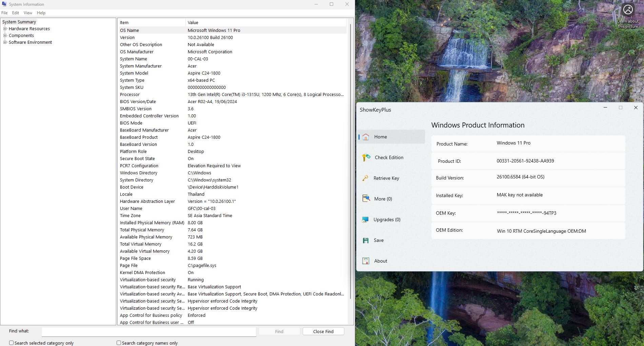Tick Search category names only checkbox
Screen dimensions: 644x346
point(119,343)
